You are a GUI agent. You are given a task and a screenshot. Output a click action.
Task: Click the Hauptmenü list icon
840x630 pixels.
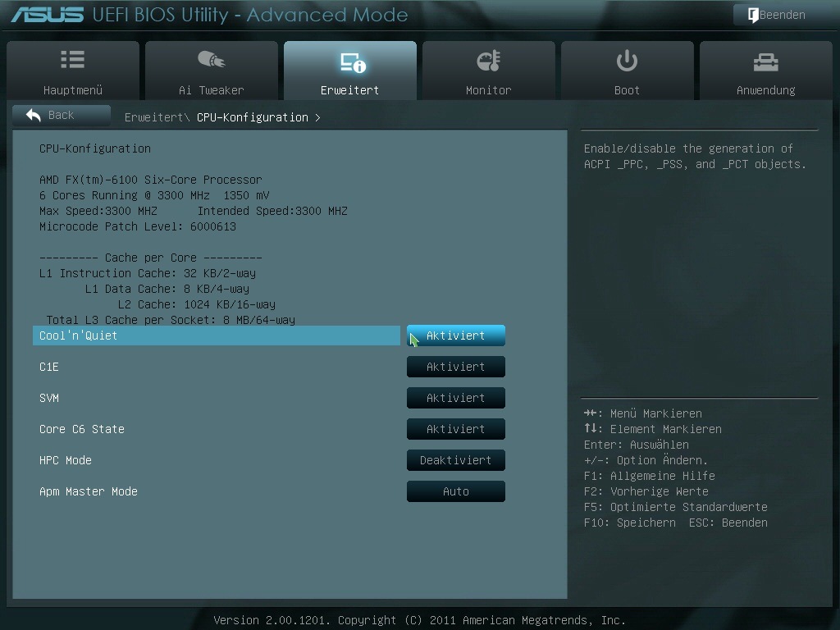pos(73,59)
